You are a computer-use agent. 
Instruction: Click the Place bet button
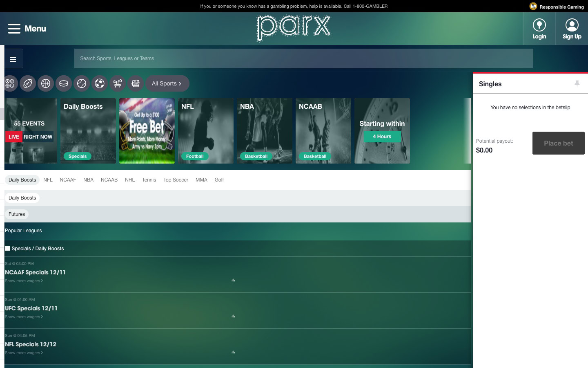tap(559, 143)
